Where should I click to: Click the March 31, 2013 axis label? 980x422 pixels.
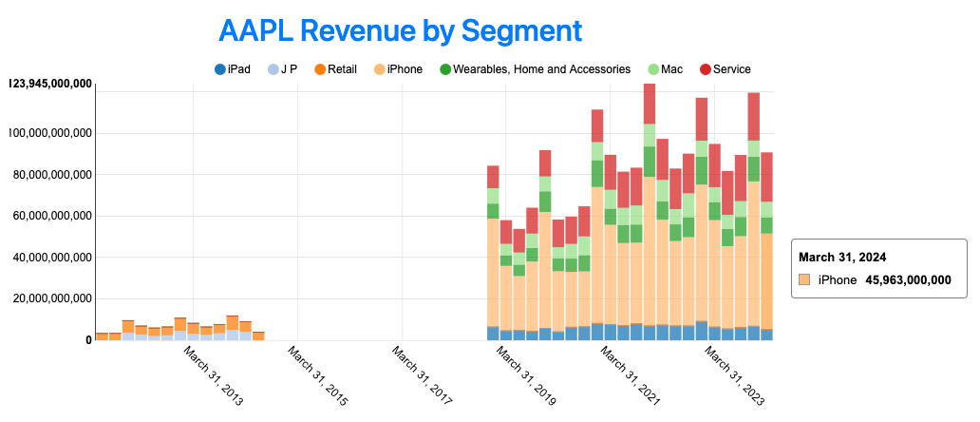coord(213,376)
